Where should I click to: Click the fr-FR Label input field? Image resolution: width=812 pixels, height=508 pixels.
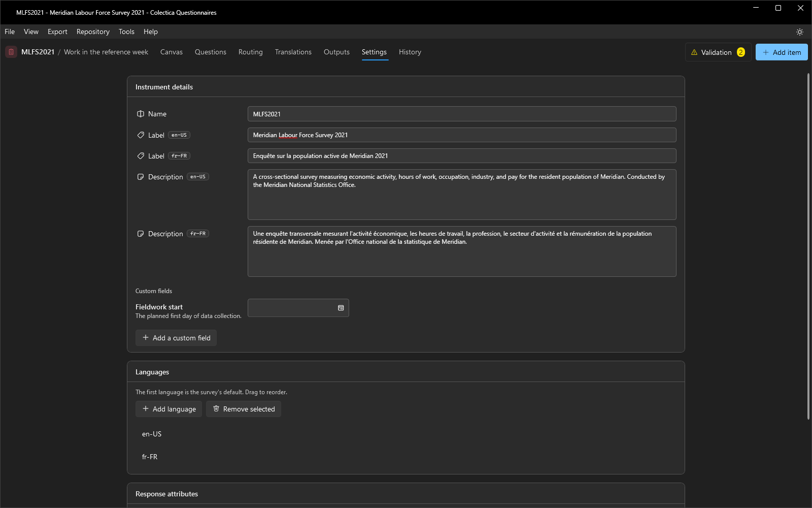pyautogui.click(x=462, y=156)
